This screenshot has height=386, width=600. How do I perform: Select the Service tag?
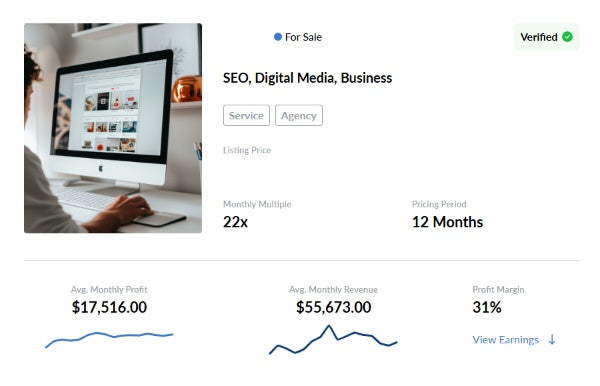coord(246,115)
